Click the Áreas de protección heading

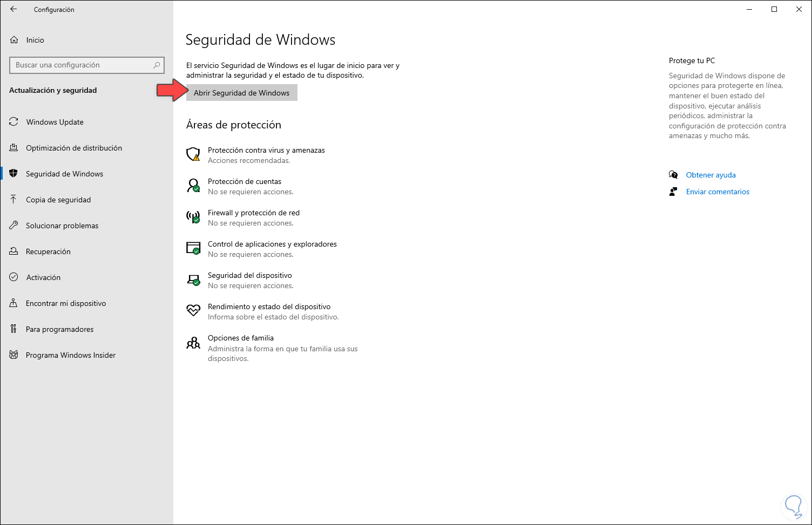(234, 125)
